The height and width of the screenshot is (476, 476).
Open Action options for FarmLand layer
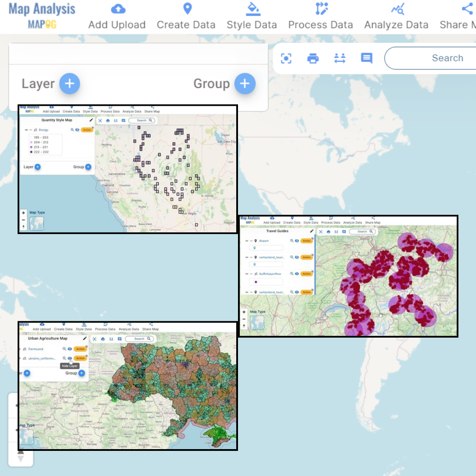coord(80,349)
